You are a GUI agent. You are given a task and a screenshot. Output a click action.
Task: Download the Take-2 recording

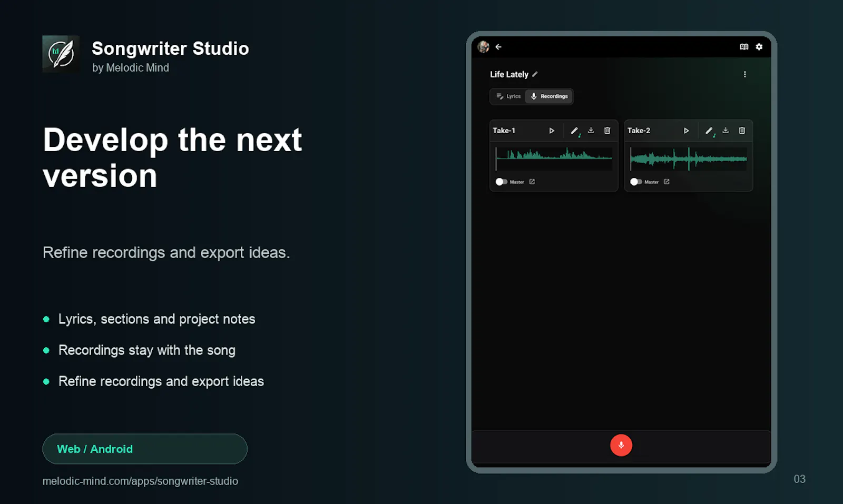coord(726,131)
